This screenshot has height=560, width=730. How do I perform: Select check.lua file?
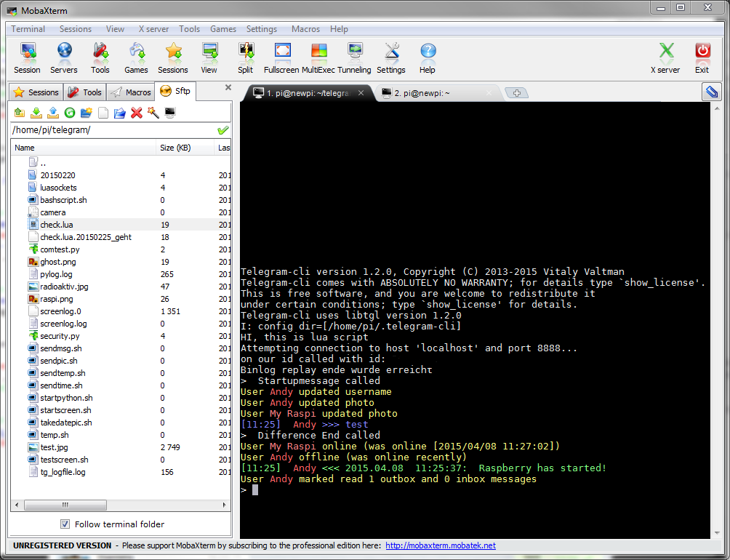coord(56,225)
